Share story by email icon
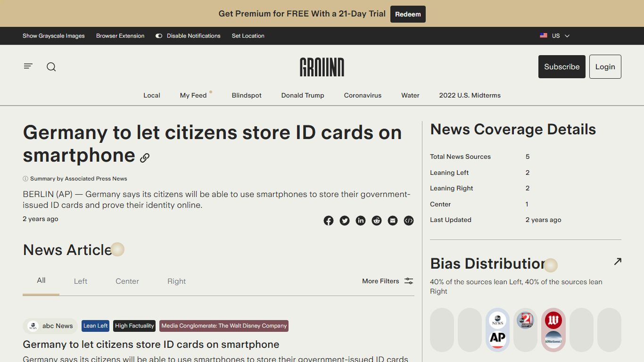 [393, 221]
